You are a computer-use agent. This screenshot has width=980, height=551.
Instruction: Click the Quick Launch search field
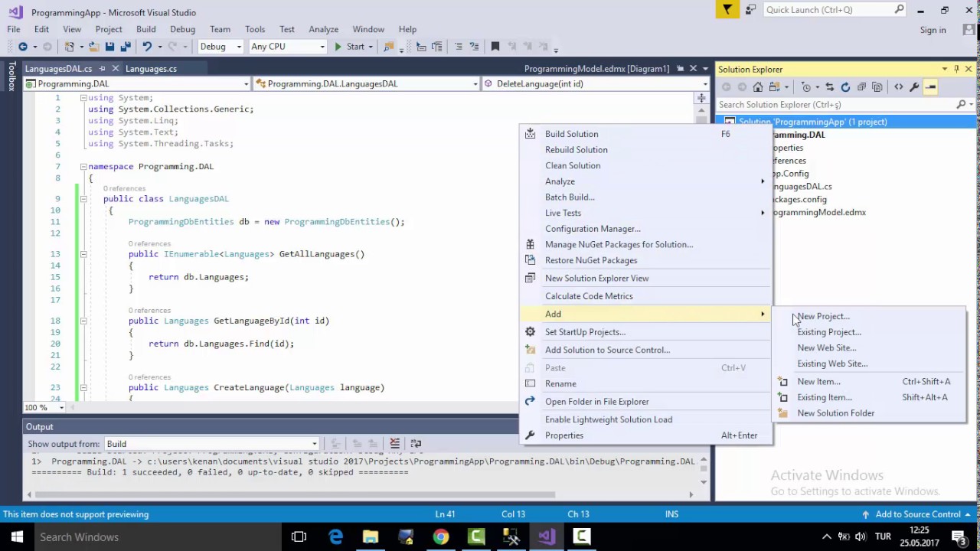835,10
